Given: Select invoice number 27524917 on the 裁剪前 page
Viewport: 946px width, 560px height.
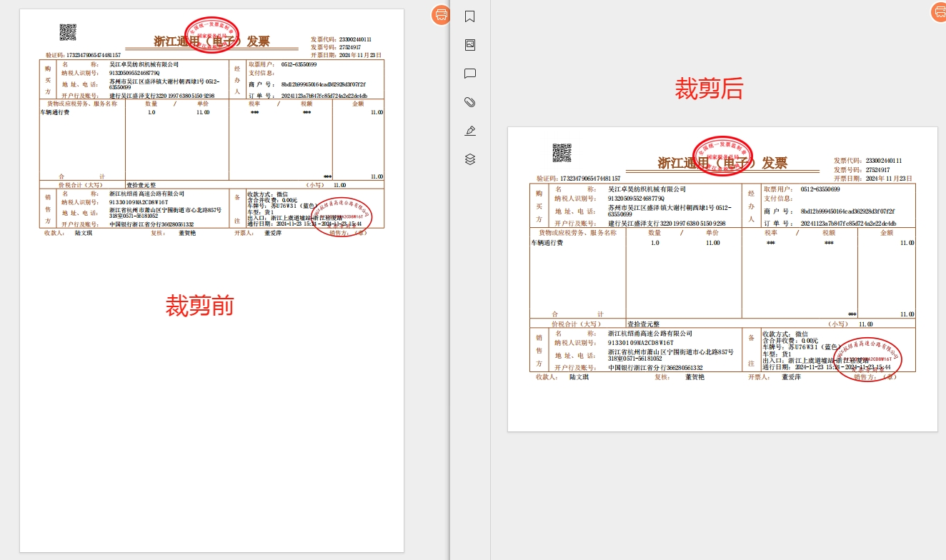Looking at the screenshot, I should click(x=349, y=47).
